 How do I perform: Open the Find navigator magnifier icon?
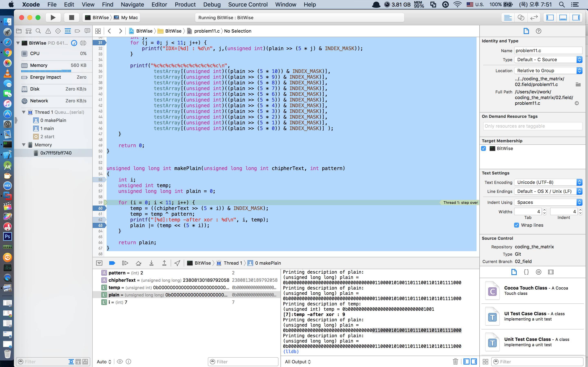(x=38, y=31)
